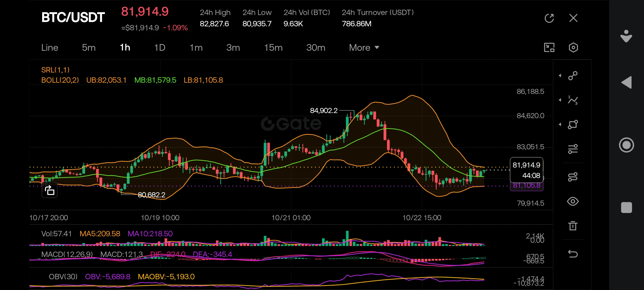
Task: Select the 30m timeframe
Action: [316, 48]
